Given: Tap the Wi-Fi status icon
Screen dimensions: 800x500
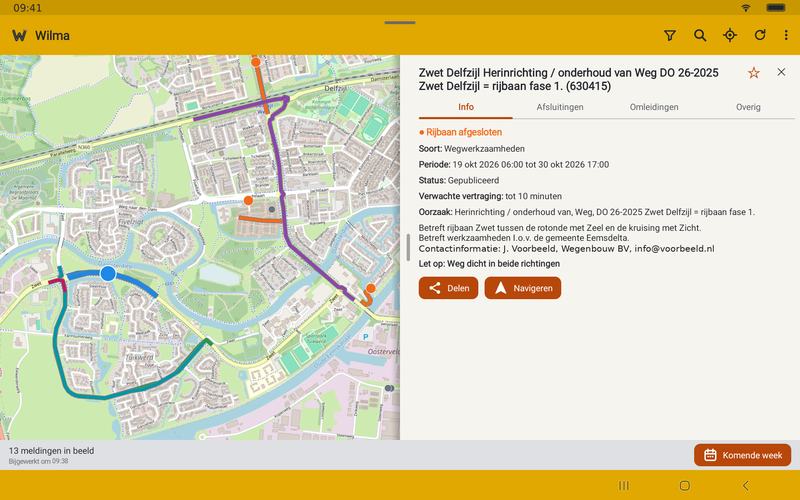Looking at the screenshot, I should [x=746, y=8].
